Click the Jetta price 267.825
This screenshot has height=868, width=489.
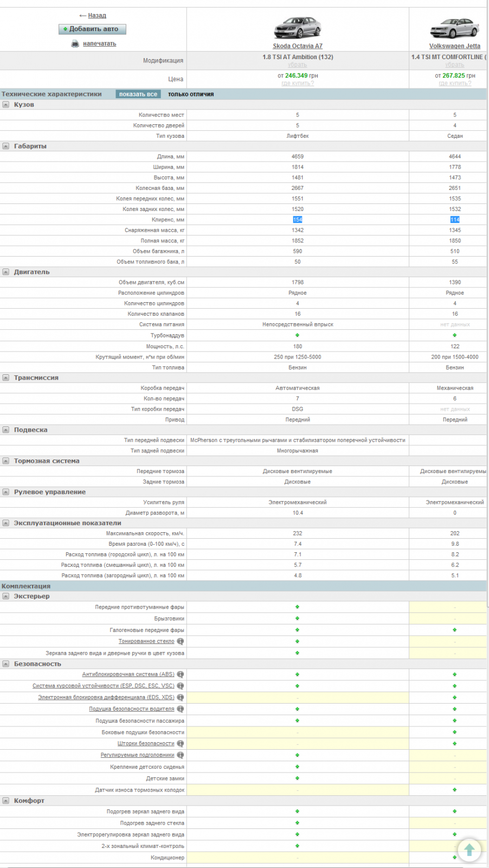coord(454,76)
